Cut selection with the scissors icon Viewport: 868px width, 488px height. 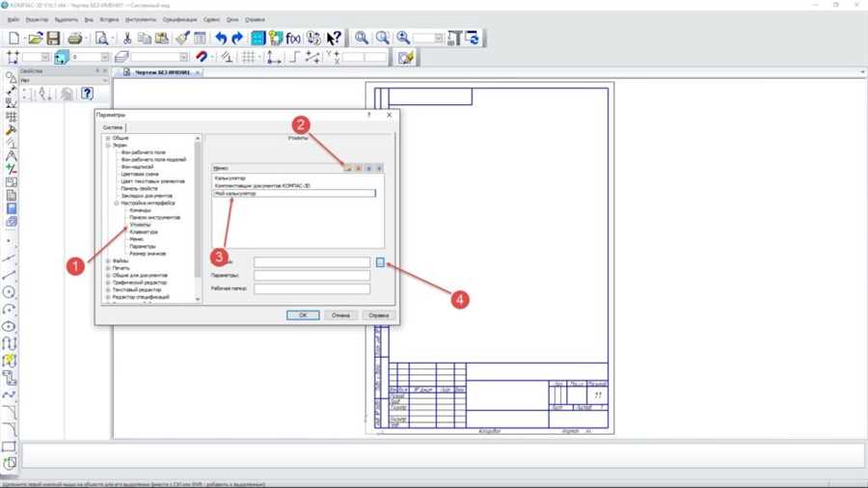127,39
